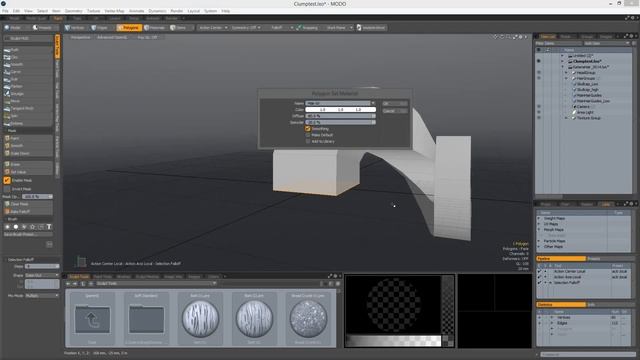
Task: Open the Geometry menu
Action: pyautogui.click(x=74, y=11)
